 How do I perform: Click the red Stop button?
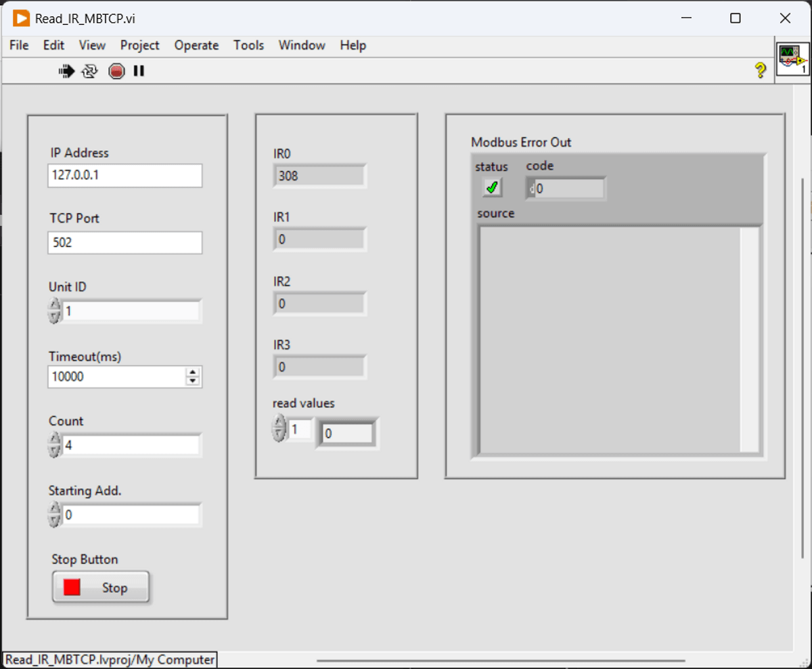101,587
